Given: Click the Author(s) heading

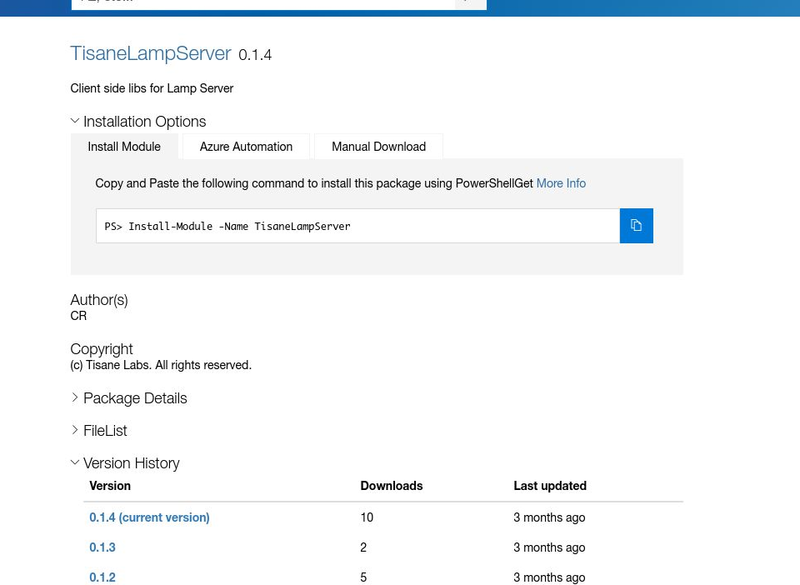Looking at the screenshot, I should click(99, 300).
